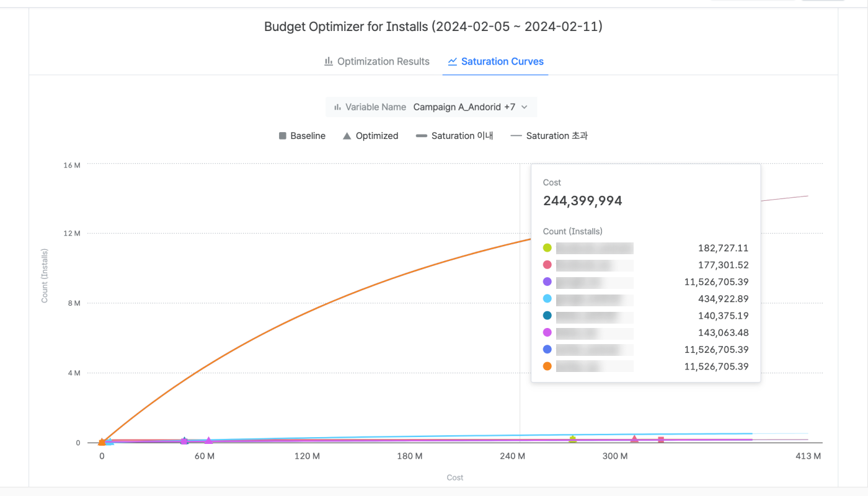The image size is (868, 496).
Task: Click the 4 M y-axis label
Action: (x=74, y=373)
